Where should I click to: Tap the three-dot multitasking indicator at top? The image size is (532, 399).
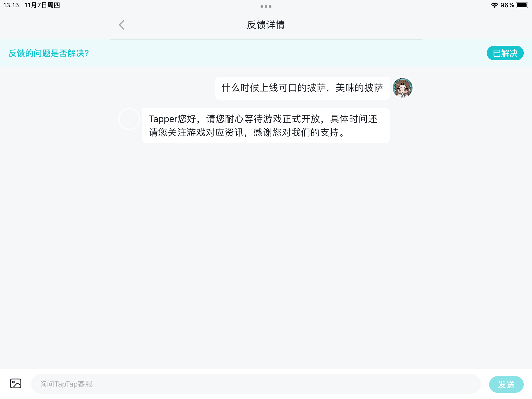pyautogui.click(x=266, y=6)
